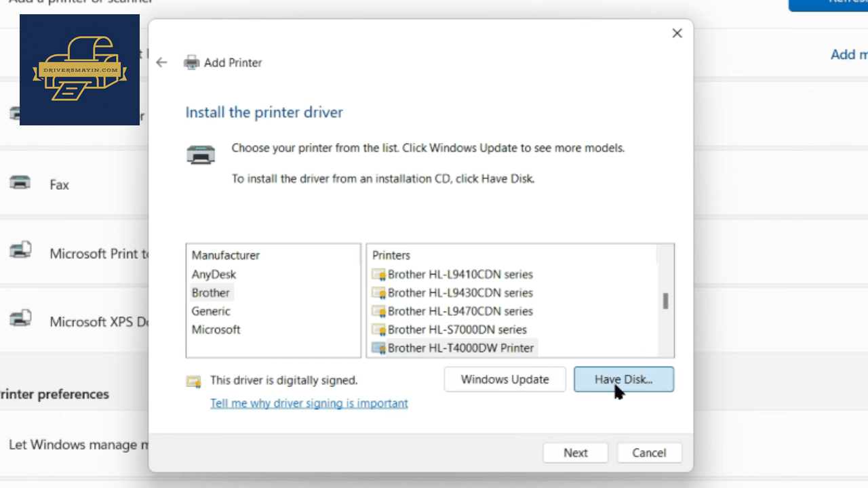868x488 pixels.
Task: Click the HL-L9470CDN driver icon
Action: pyautogui.click(x=378, y=311)
